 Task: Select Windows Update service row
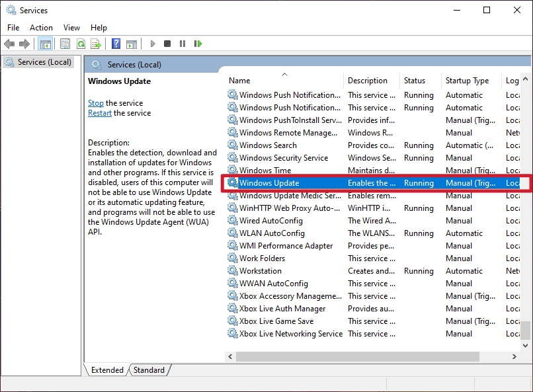(x=374, y=182)
